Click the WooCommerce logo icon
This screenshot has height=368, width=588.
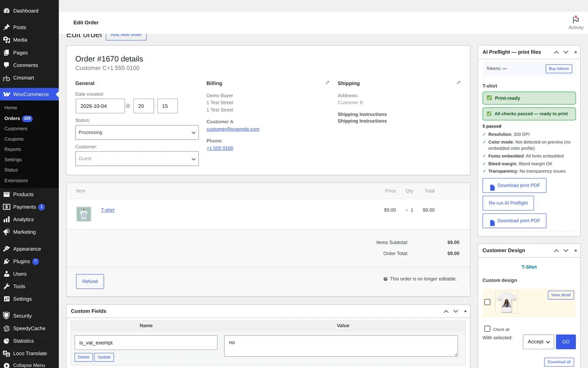[x=6, y=94]
